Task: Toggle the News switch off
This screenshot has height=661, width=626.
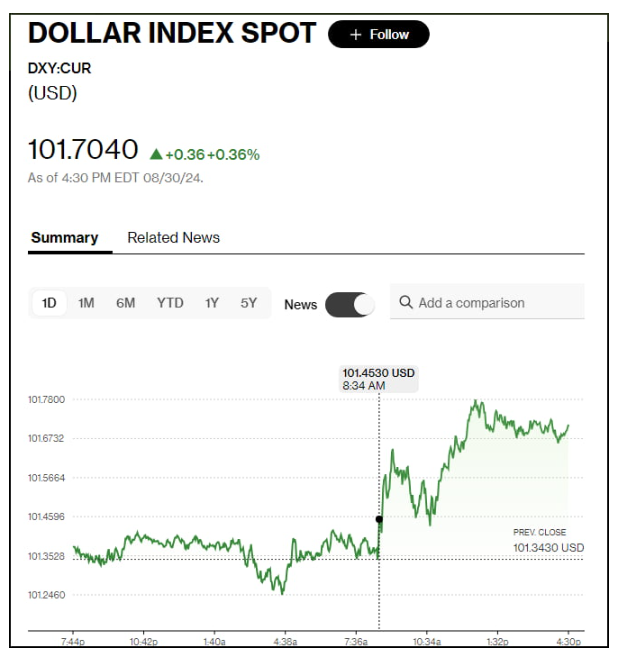Action: 350,304
